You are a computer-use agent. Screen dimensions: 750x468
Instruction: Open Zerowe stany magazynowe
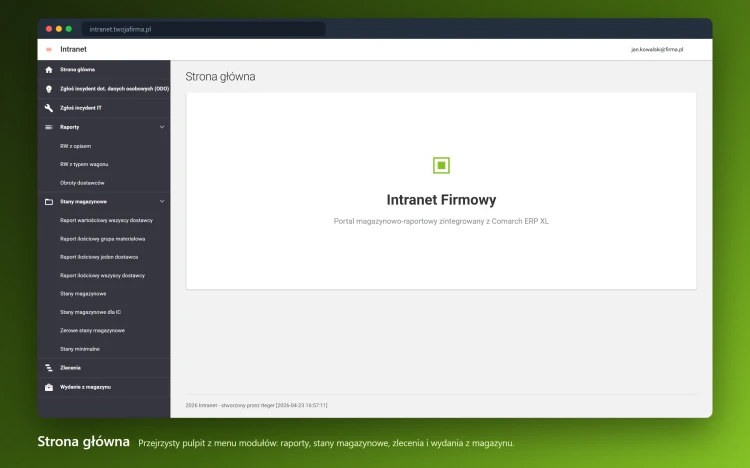[x=92, y=331]
